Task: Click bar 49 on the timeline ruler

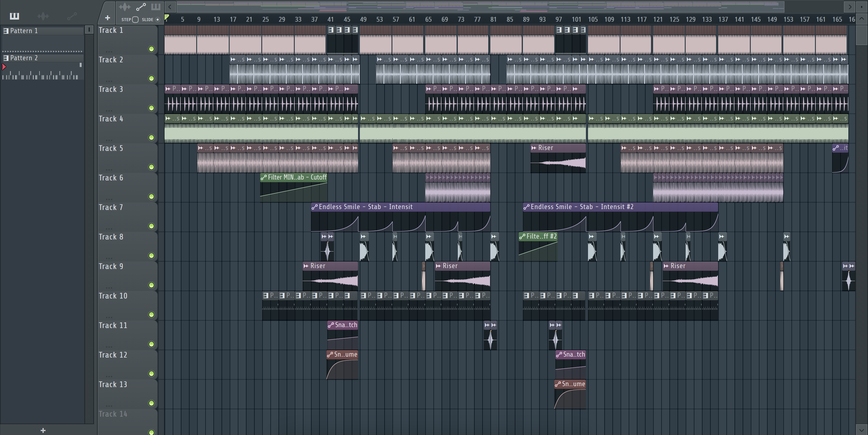Action: coord(363,20)
